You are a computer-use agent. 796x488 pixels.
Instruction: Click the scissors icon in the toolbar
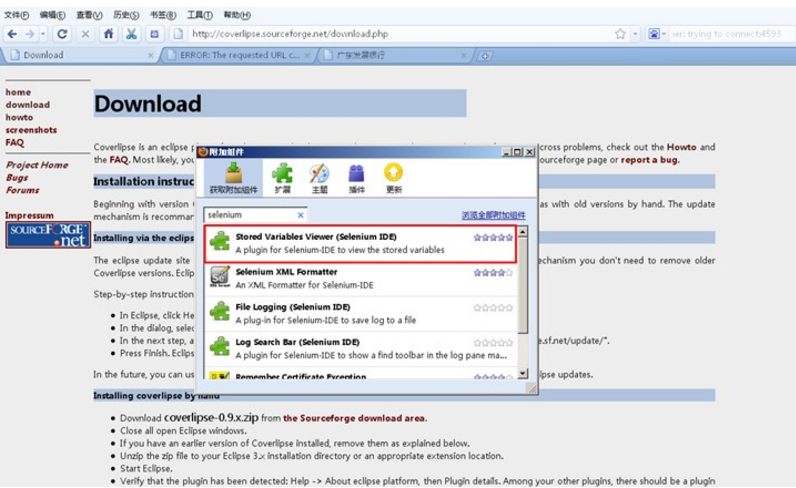tap(131, 34)
